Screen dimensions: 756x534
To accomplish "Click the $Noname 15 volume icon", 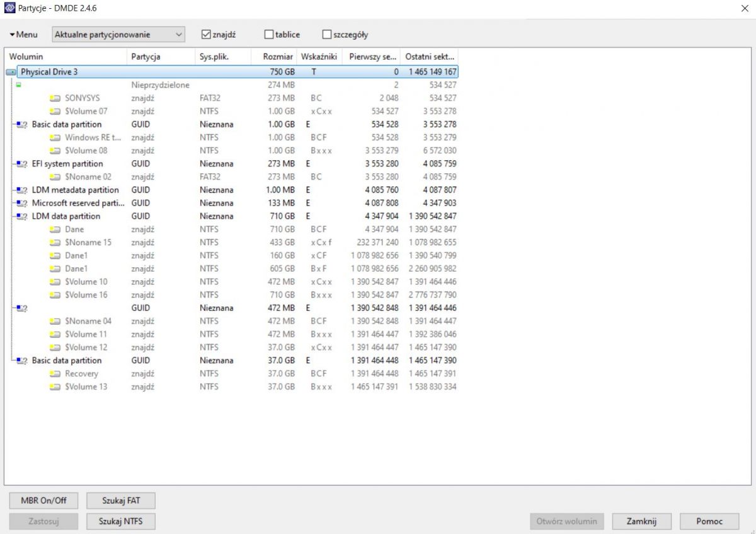I will coord(55,243).
